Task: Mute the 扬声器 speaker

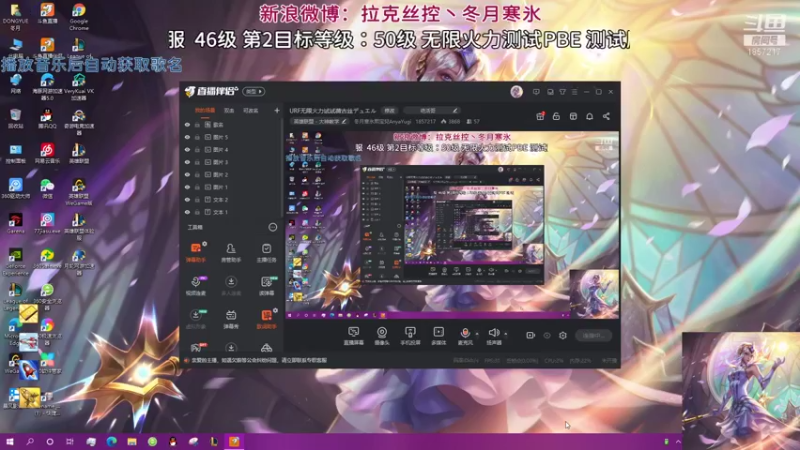Action: pos(493,335)
